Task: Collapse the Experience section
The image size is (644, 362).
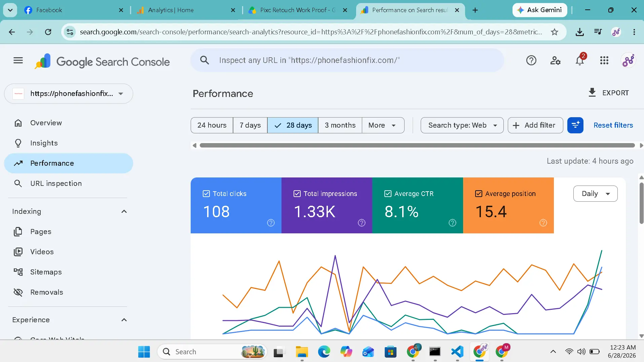Action: coord(124,320)
